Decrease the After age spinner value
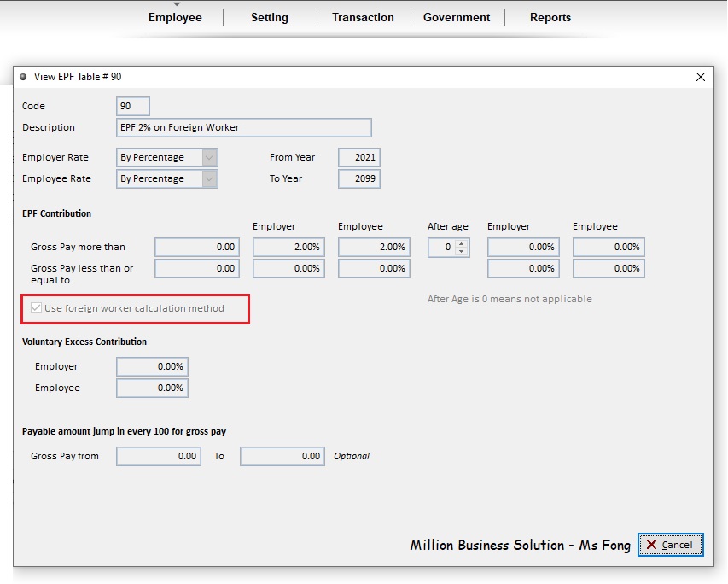 [461, 251]
